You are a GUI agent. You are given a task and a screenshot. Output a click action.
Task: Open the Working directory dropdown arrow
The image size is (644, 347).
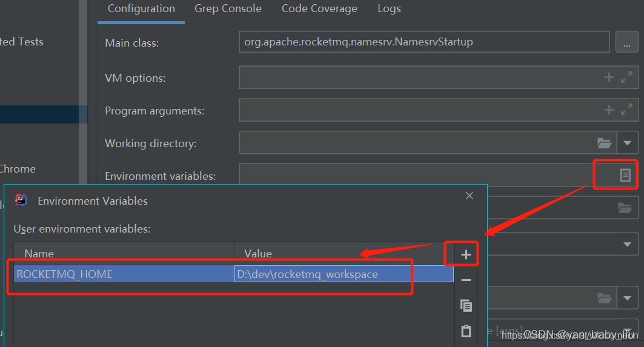pos(627,143)
